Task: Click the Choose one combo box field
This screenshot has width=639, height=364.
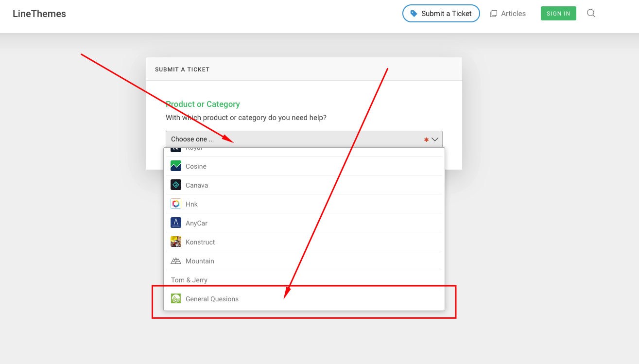Action: click(x=304, y=139)
